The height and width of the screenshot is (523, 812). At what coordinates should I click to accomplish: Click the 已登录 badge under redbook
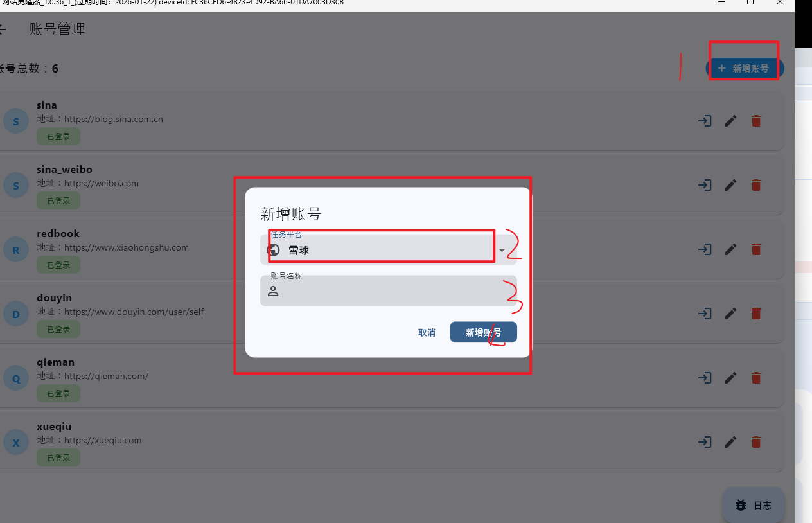coord(58,265)
